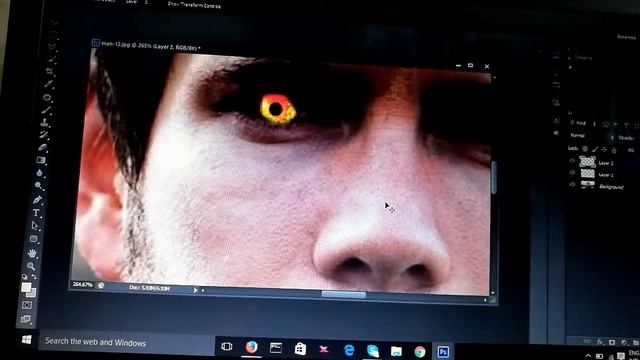Select the Background layer row
This screenshot has height=360, width=640.
tap(603, 186)
